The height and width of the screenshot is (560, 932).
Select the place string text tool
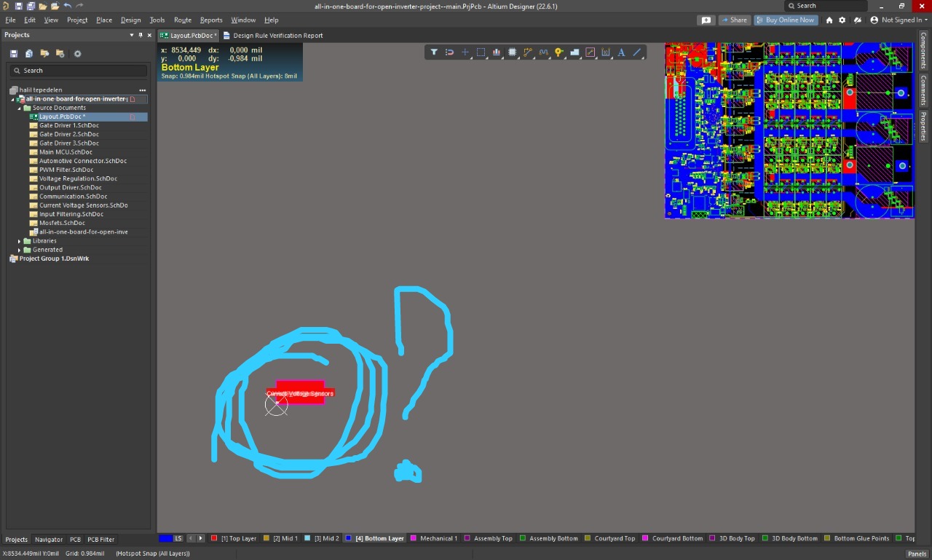(x=621, y=52)
